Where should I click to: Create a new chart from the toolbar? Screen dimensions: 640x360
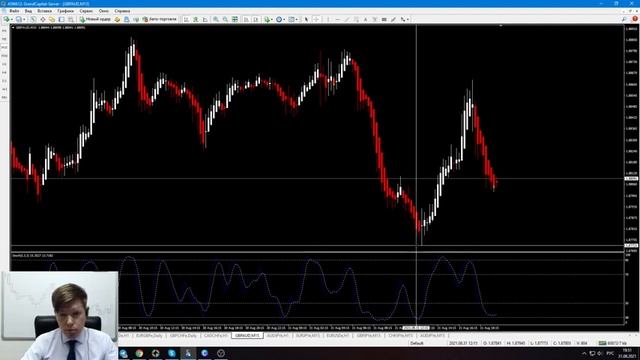[6, 19]
